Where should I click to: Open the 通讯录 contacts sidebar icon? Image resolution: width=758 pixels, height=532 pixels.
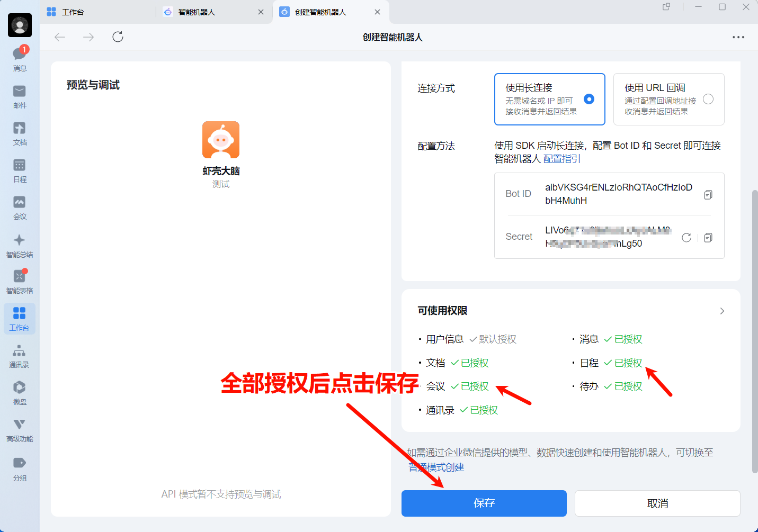[20, 356]
